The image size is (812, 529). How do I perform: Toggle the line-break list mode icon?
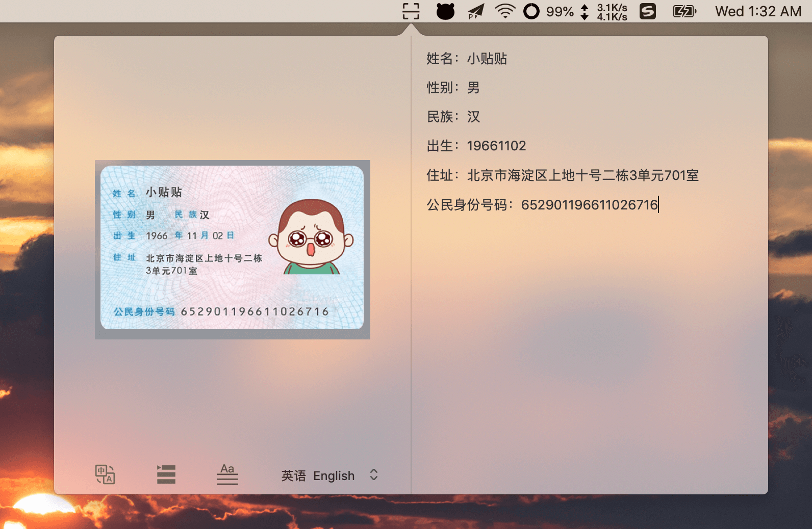pos(166,474)
